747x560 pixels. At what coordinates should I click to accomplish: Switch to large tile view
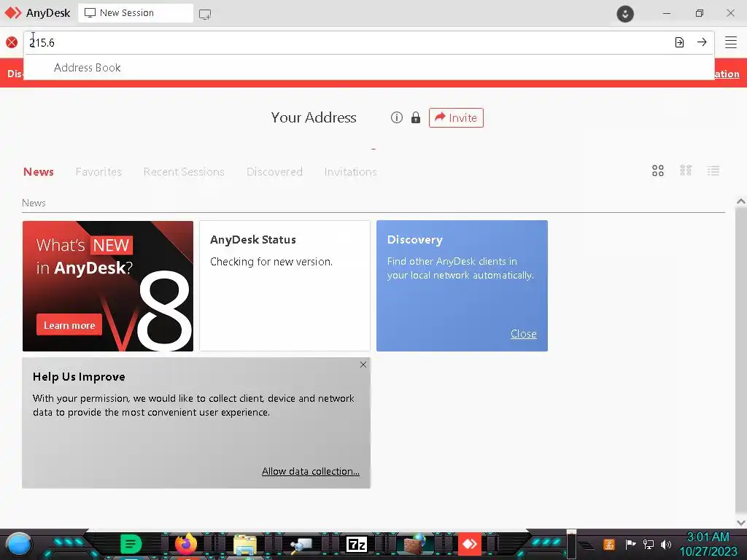click(658, 171)
